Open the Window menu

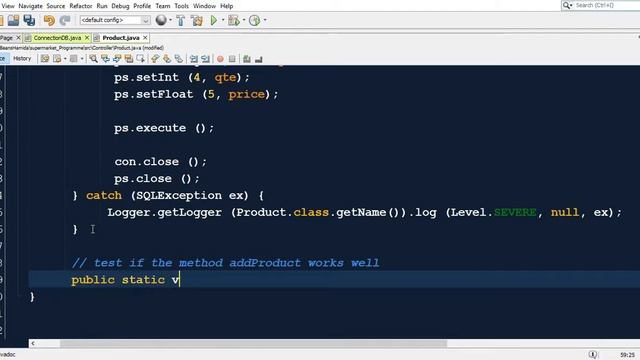pos(204,6)
